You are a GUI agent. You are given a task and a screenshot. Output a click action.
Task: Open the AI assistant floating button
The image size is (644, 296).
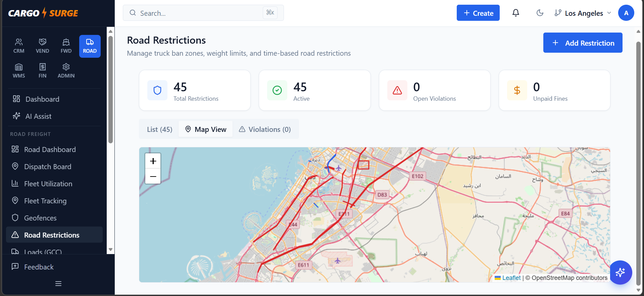pyautogui.click(x=621, y=272)
